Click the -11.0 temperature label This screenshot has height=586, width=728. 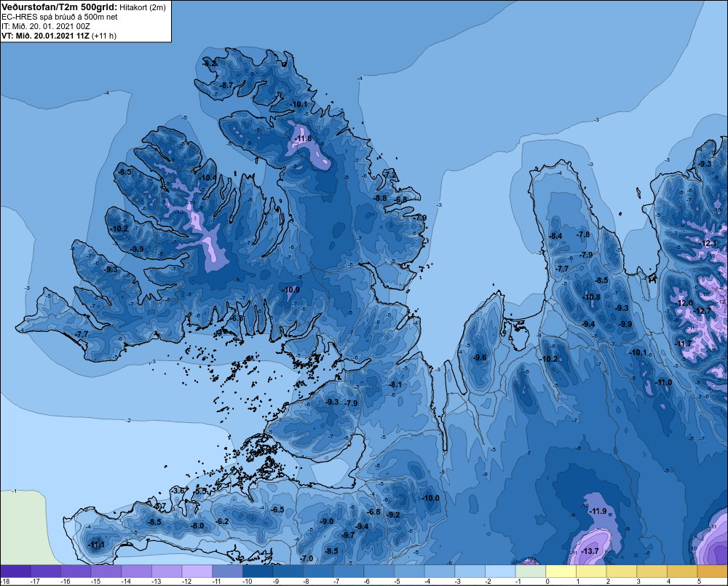pyautogui.click(x=663, y=383)
